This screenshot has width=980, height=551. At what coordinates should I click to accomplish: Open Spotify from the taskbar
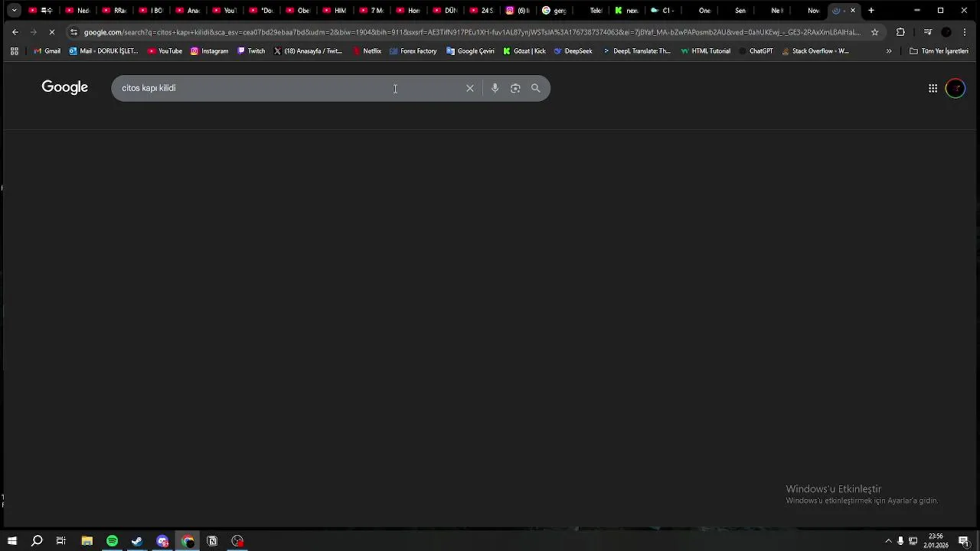(112, 541)
